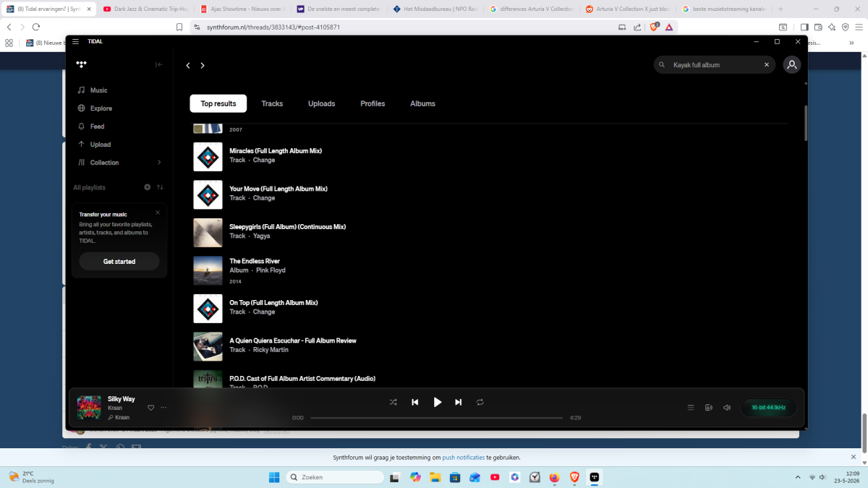Open the sound output device selector

coord(709,408)
